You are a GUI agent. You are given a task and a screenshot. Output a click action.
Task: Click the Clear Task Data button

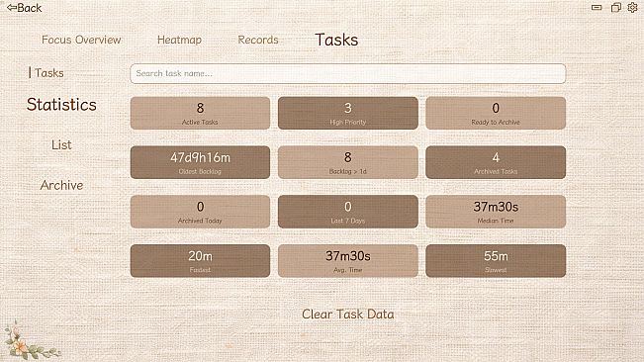(x=348, y=314)
